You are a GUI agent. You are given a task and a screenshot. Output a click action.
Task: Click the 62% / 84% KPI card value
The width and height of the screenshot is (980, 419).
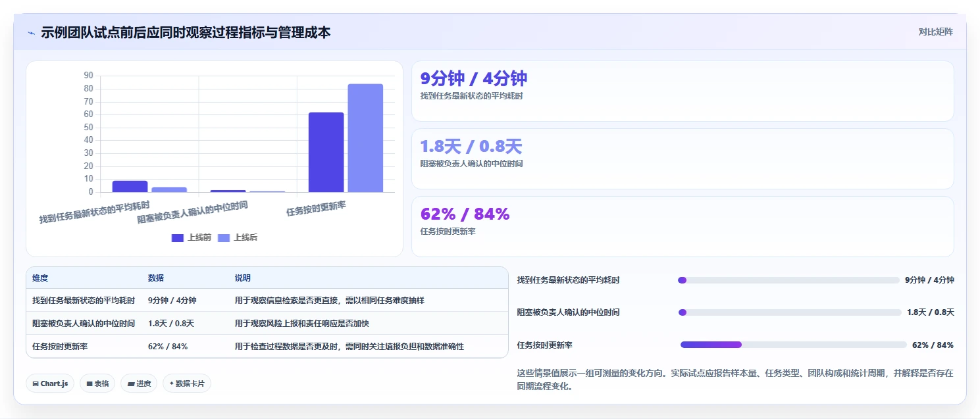[x=465, y=214]
